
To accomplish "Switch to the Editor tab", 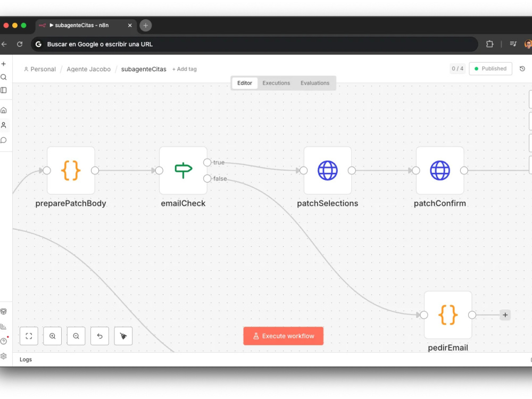I will click(245, 83).
